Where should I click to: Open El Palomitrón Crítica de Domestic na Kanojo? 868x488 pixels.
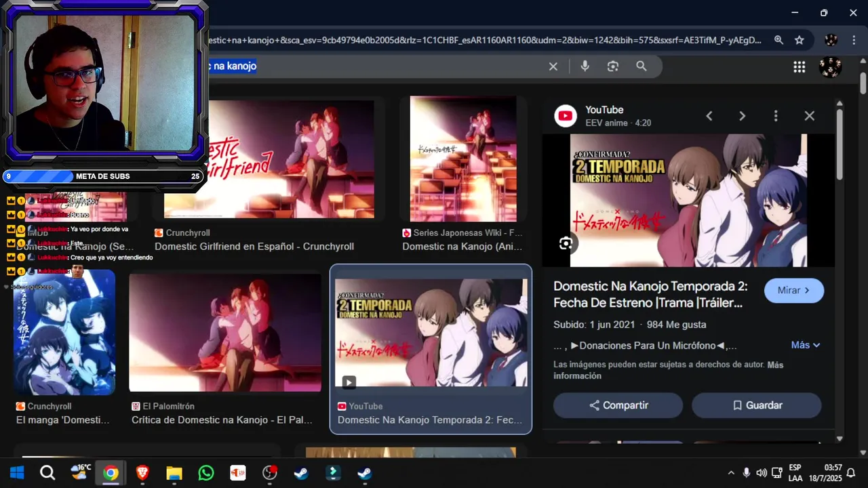coord(222,420)
